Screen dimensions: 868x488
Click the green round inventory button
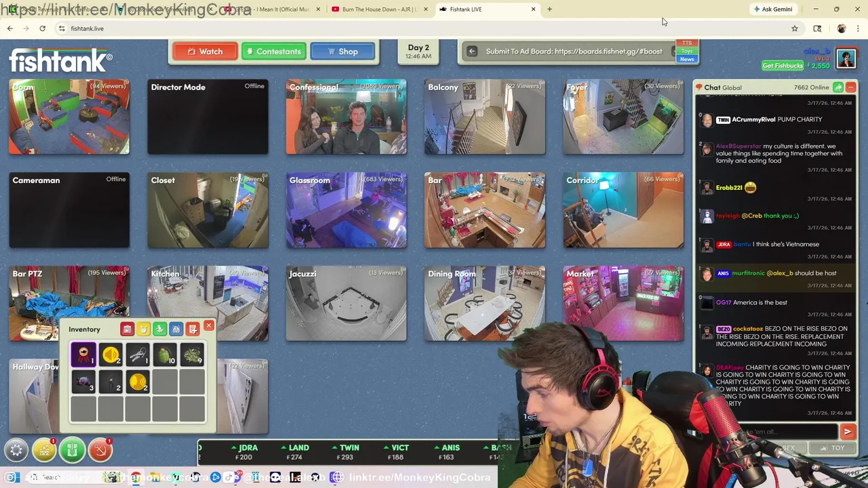72,450
